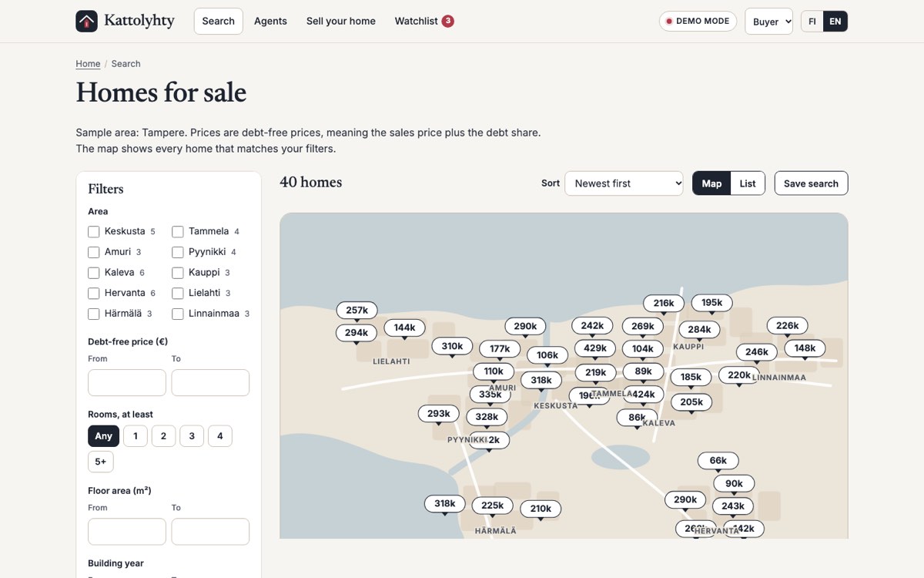Click the 144k map price pin
This screenshot has height=578, width=924.
[404, 328]
